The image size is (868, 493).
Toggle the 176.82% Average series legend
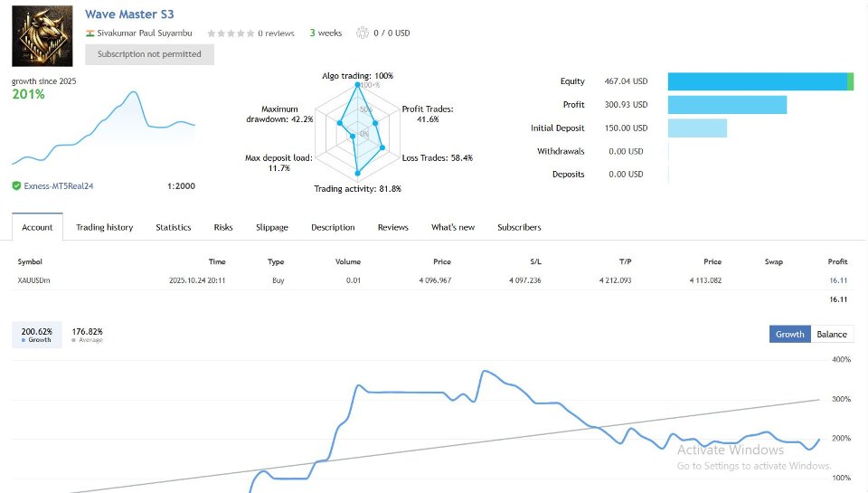click(87, 335)
